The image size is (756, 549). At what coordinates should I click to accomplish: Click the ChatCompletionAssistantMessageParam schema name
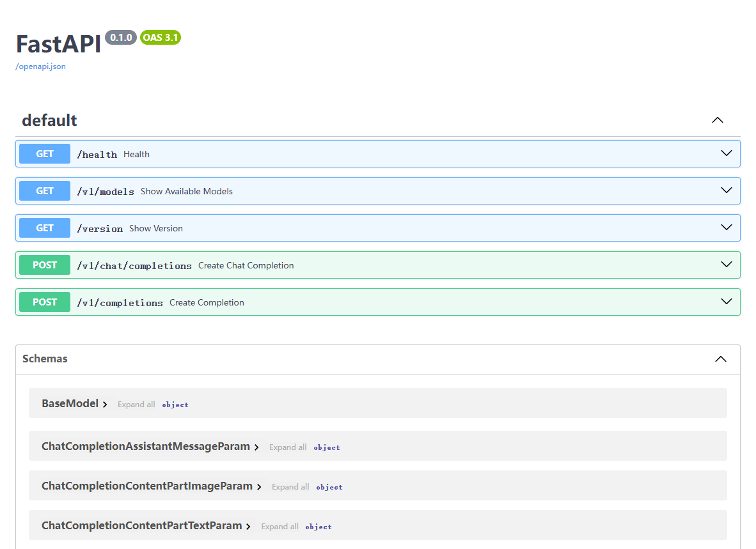click(146, 447)
